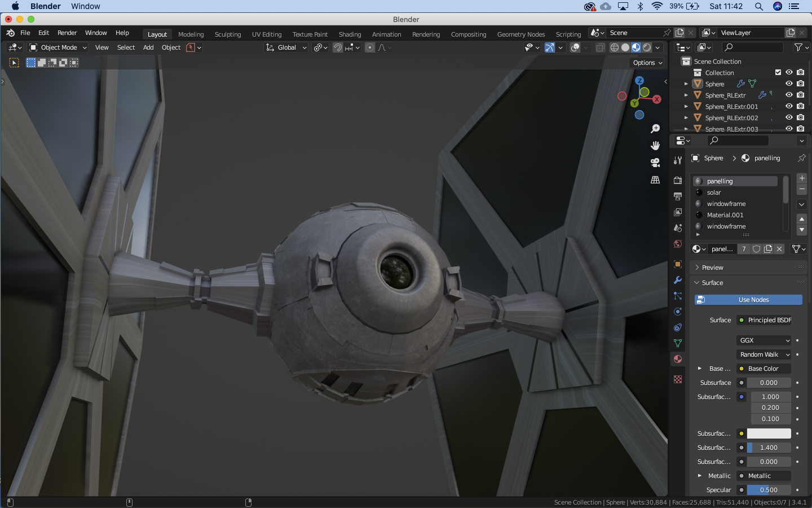812x508 pixels.
Task: Toggle snapping magnet icon
Action: [337, 47]
